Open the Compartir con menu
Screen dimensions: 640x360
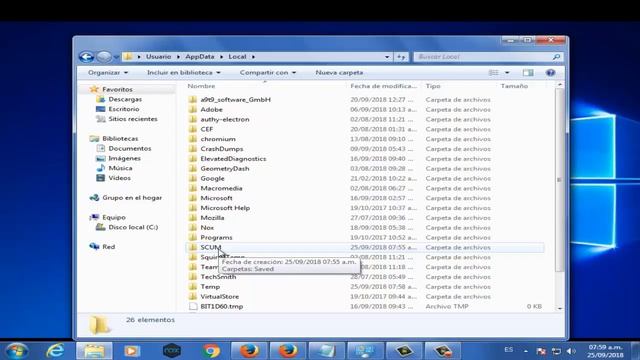point(268,73)
